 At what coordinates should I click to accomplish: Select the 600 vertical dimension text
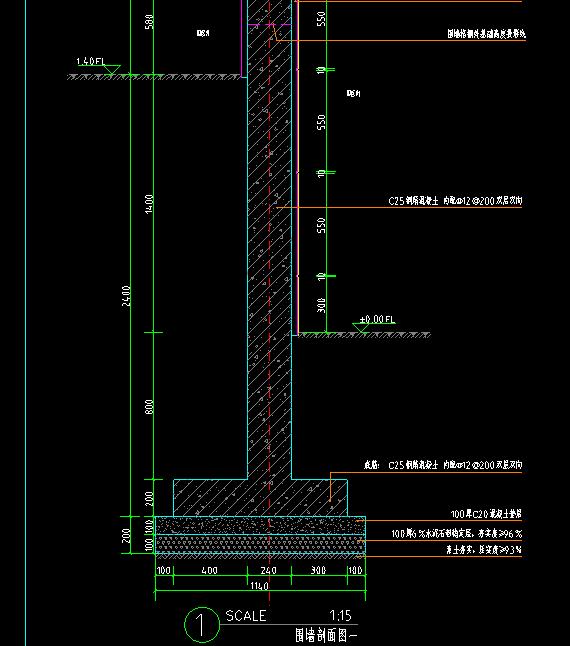[x=149, y=407]
